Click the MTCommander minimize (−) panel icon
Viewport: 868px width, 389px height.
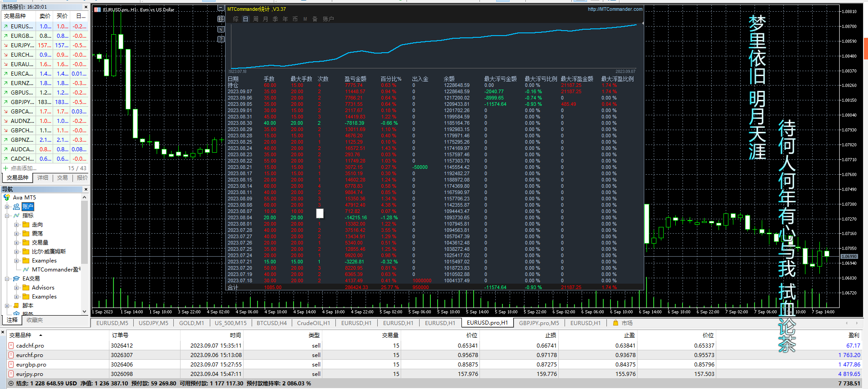[221, 9]
